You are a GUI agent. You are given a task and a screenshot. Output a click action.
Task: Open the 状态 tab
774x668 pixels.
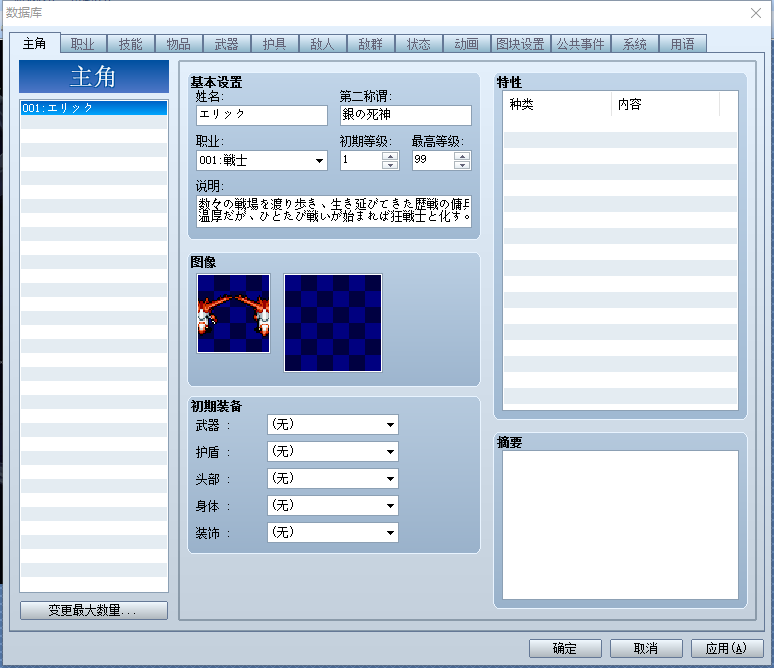pos(419,44)
